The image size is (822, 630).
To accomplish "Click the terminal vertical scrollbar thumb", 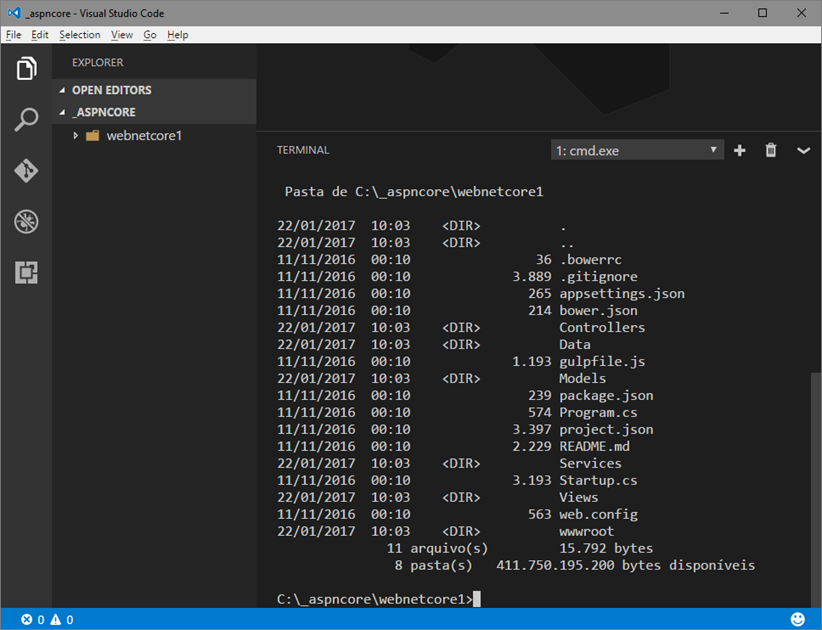I will 815,488.
